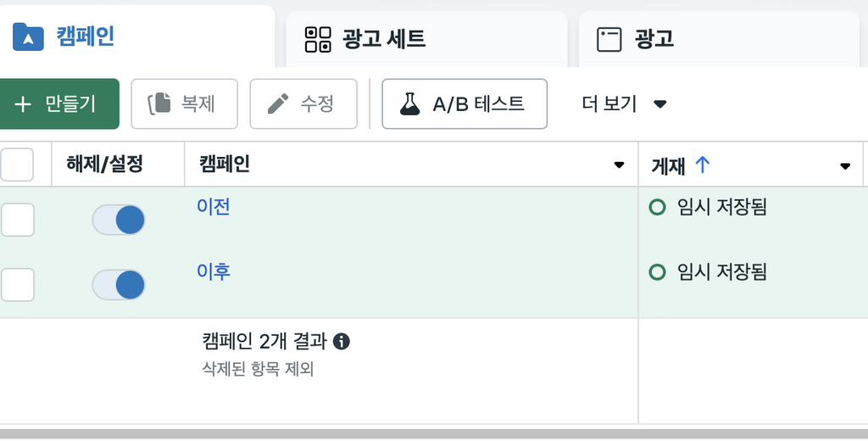
Task: Toggle off the 이전 campaign switch
Action: click(x=119, y=220)
